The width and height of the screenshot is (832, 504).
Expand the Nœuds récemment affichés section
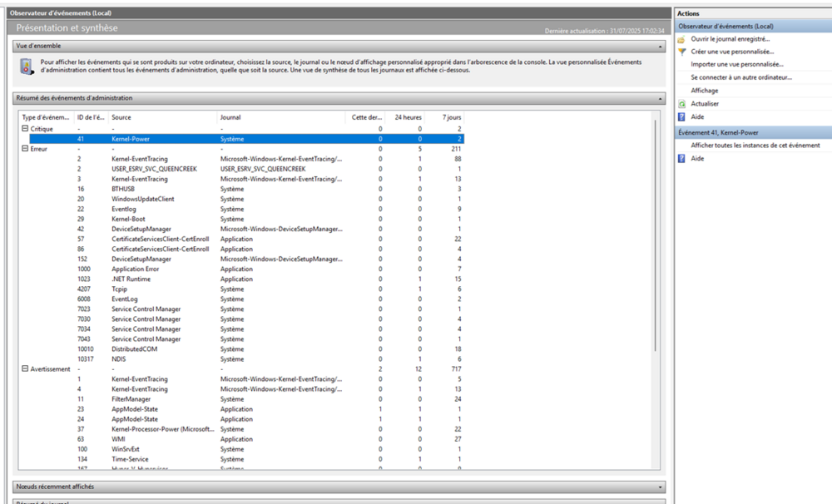[x=661, y=487]
